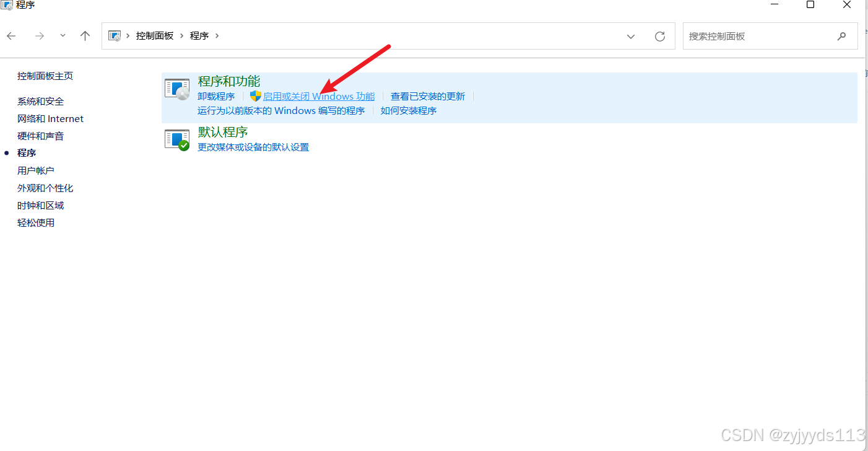The image size is (868, 451).
Task: Open 外观和个性化 category
Action: point(45,188)
